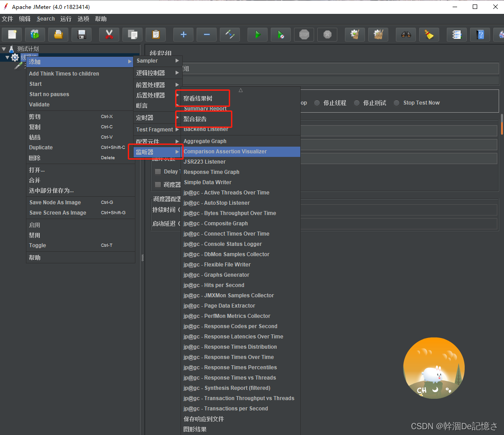Click the Shutdown toolbar icon
The height and width of the screenshot is (435, 504).
click(327, 34)
